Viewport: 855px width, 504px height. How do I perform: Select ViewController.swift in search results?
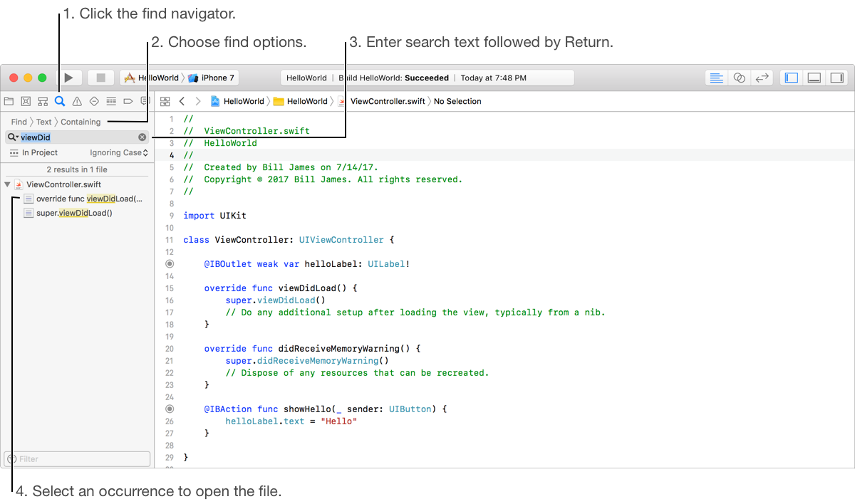[63, 184]
